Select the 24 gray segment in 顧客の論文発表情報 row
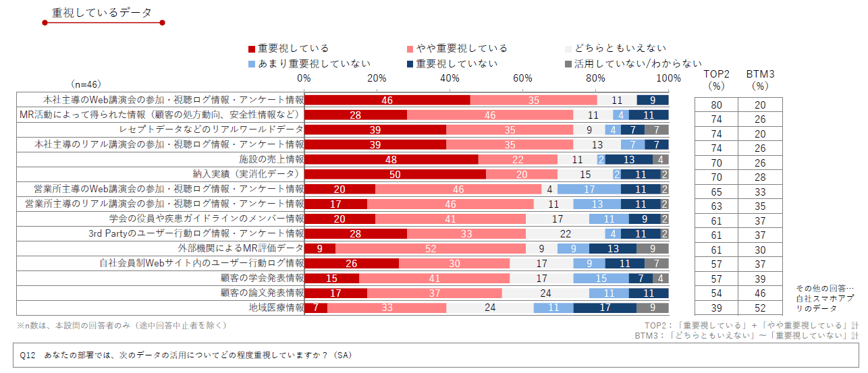The height and width of the screenshot is (373, 868). 545,293
